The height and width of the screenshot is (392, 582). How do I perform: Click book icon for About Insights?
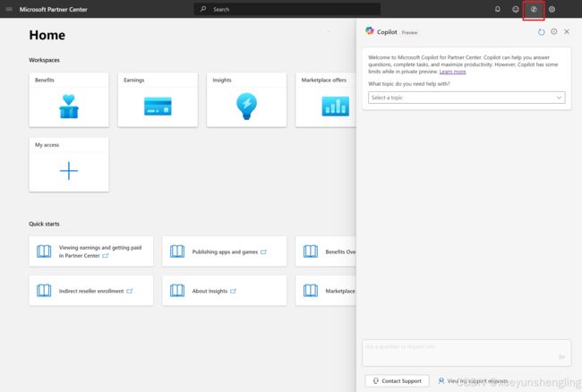point(177,291)
